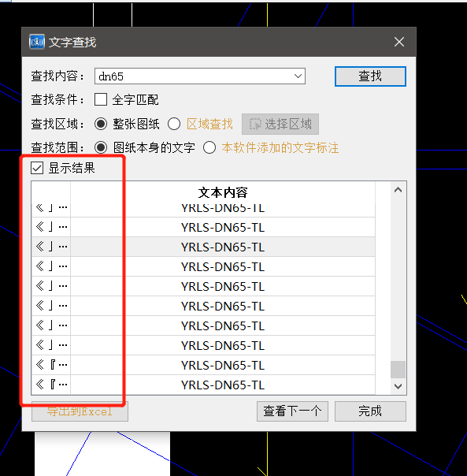Enable the 全字匹配 checkbox
Viewport: 467px width, 476px height.
101,99
